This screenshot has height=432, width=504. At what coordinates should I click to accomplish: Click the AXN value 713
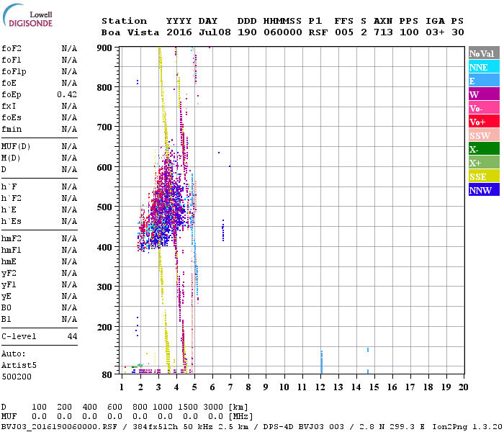383,32
